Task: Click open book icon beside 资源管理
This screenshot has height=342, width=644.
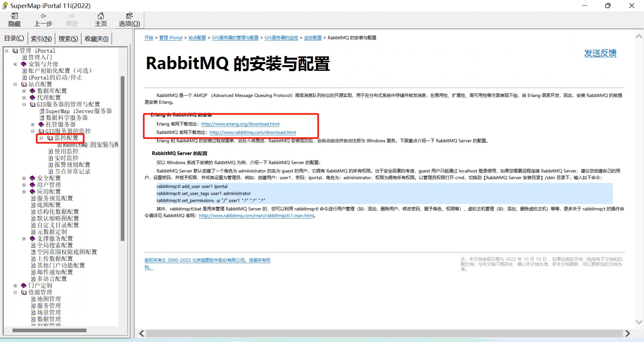Action: tap(24, 292)
